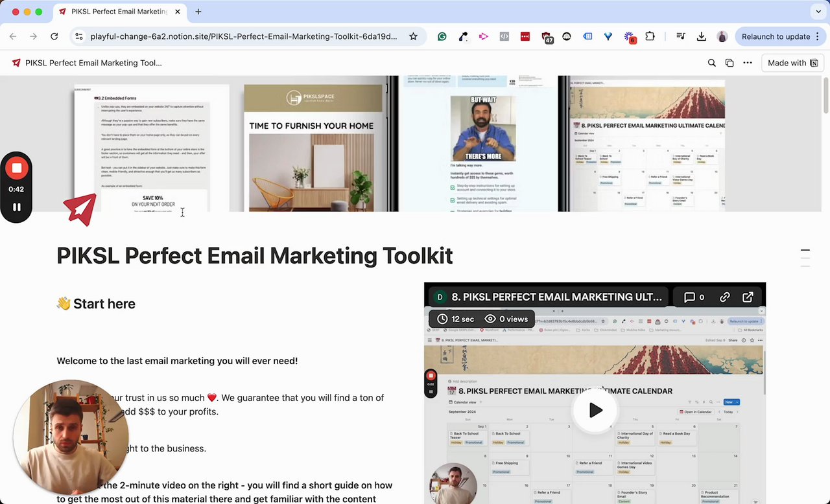Click the PIKSL Perfect Email Marketing Toolkit heading
The height and width of the screenshot is (504, 830).
pos(255,255)
